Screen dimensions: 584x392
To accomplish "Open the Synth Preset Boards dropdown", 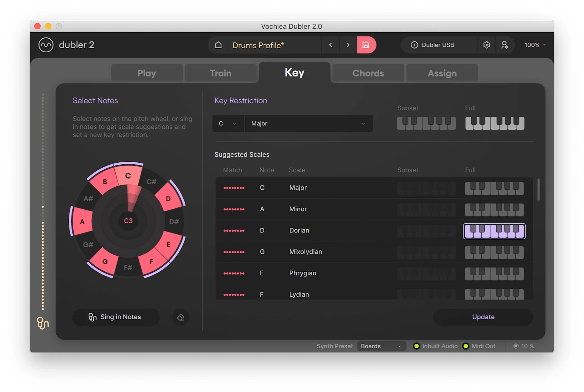I will [x=381, y=346].
